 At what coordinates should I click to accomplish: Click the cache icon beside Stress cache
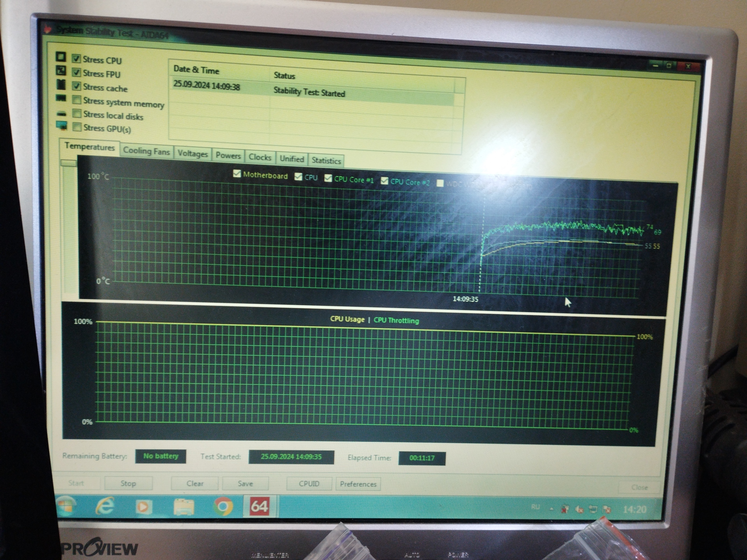[x=61, y=84]
